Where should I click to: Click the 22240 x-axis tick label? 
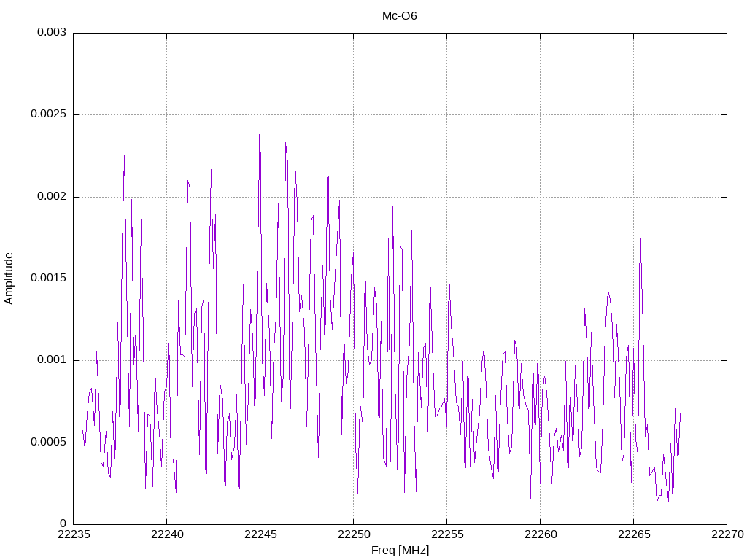tap(167, 534)
